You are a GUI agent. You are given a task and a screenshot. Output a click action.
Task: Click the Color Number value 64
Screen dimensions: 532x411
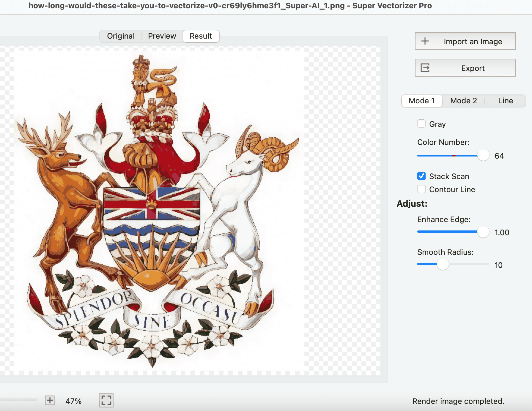(499, 156)
